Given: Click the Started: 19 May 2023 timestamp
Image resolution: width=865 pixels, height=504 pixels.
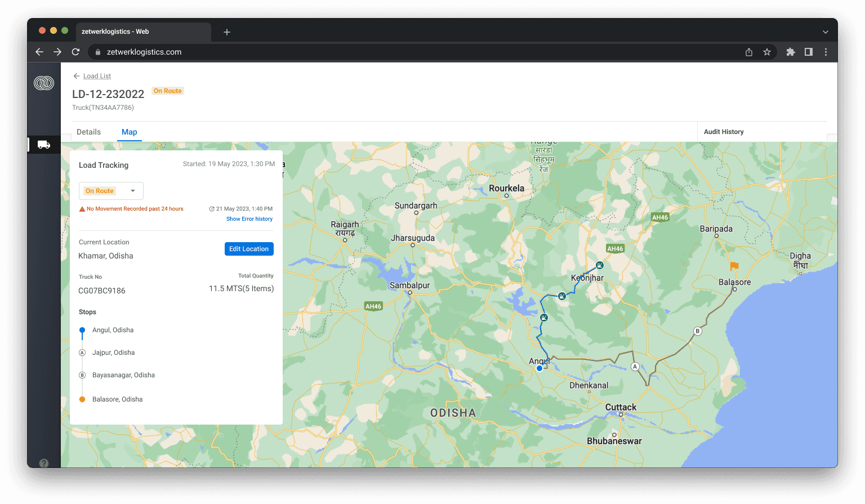Looking at the screenshot, I should point(229,164).
